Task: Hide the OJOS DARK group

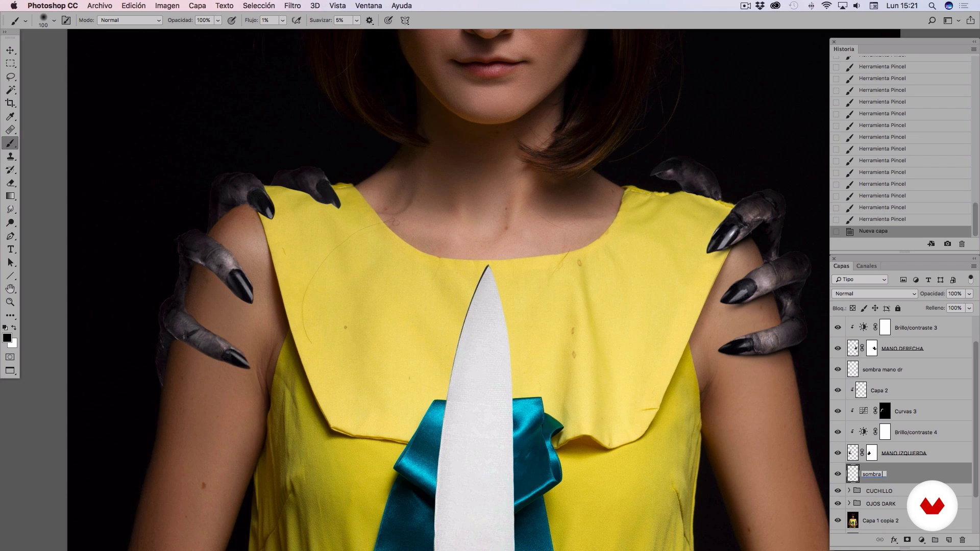Action: point(838,504)
